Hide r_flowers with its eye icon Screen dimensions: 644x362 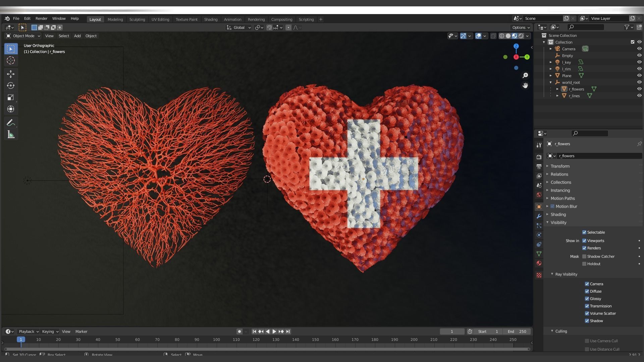pyautogui.click(x=639, y=89)
